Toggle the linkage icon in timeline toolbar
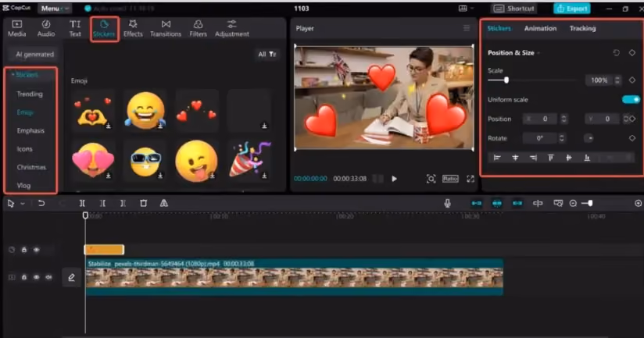The image size is (644, 338). (517, 203)
